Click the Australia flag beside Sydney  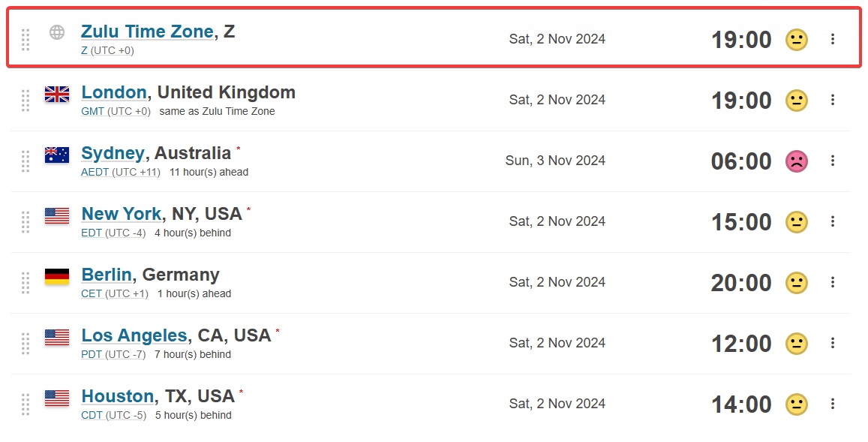tap(57, 155)
